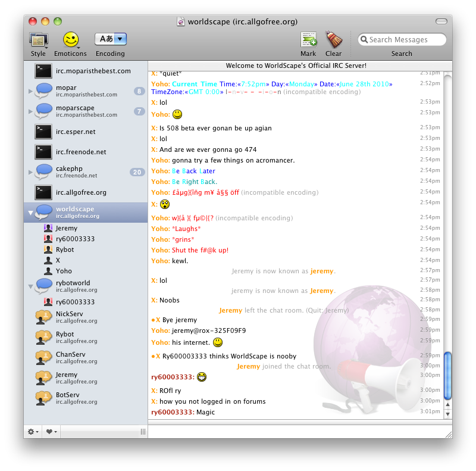Click the chat scrollbar thumb
The height and width of the screenshot is (471, 476).
[x=448, y=375]
